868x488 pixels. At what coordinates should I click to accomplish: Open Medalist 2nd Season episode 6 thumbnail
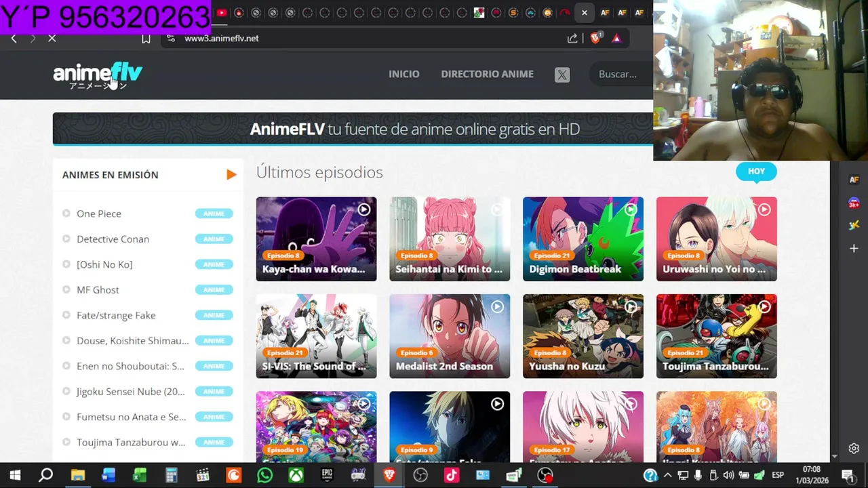pyautogui.click(x=450, y=336)
